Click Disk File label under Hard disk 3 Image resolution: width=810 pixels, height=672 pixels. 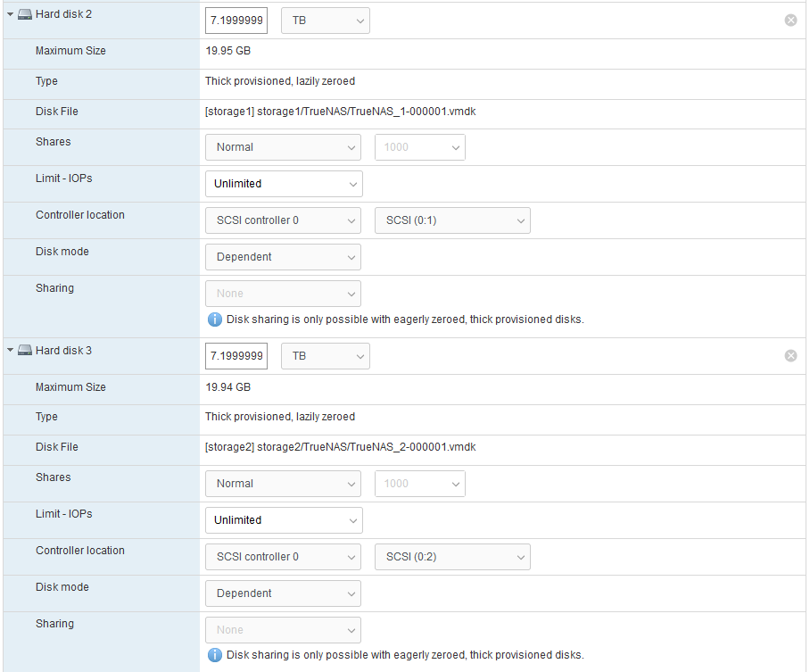(57, 447)
